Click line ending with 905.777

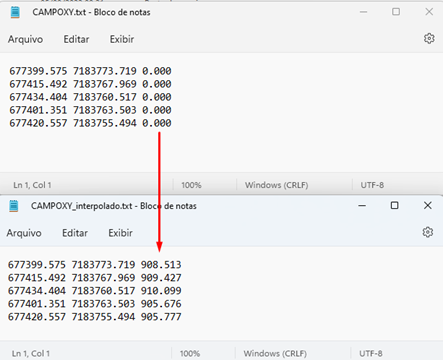[95, 317]
